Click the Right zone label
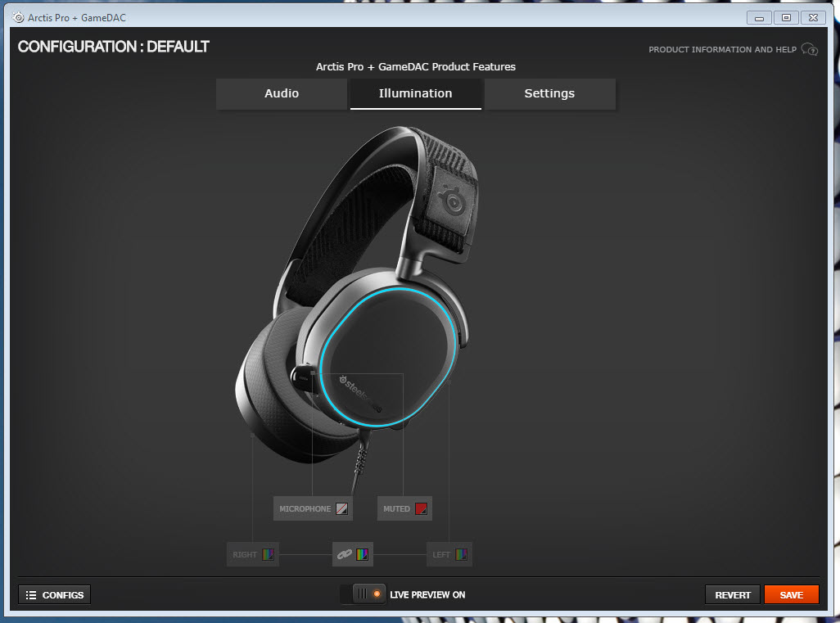 [245, 554]
